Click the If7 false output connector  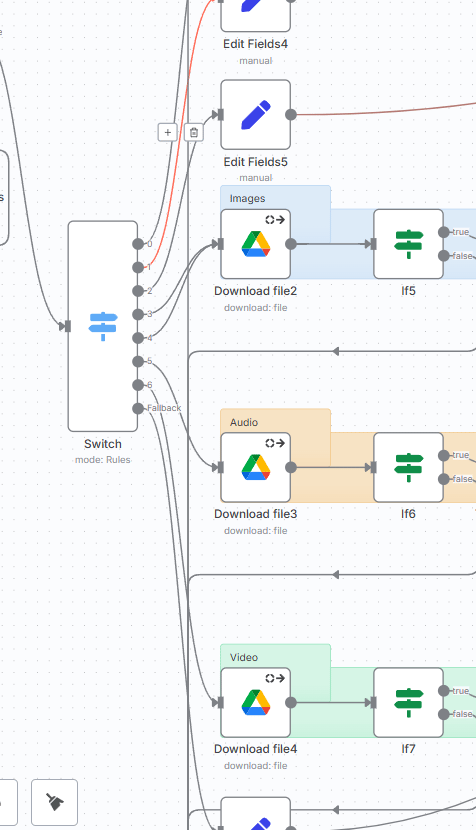click(444, 714)
